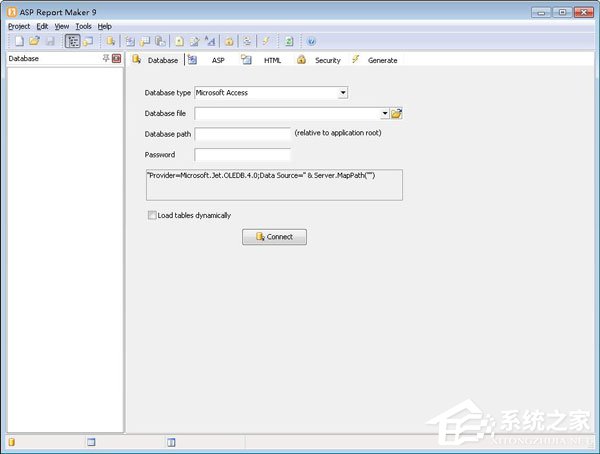
Task: Click the font letters 'A' icon in the toolbar
Action: pyautogui.click(x=210, y=41)
